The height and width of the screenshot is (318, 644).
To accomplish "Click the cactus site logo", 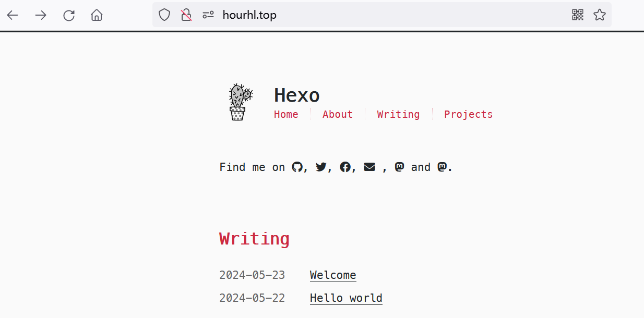I will pyautogui.click(x=238, y=102).
